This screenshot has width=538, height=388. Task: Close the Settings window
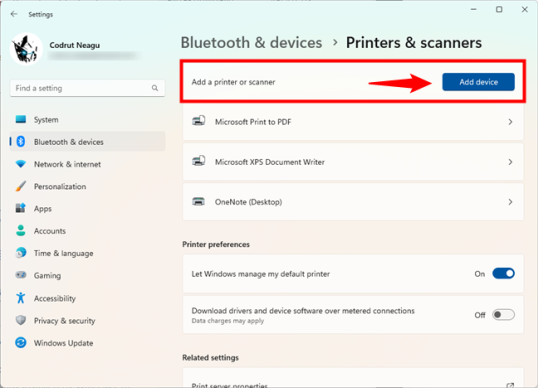[x=525, y=10]
